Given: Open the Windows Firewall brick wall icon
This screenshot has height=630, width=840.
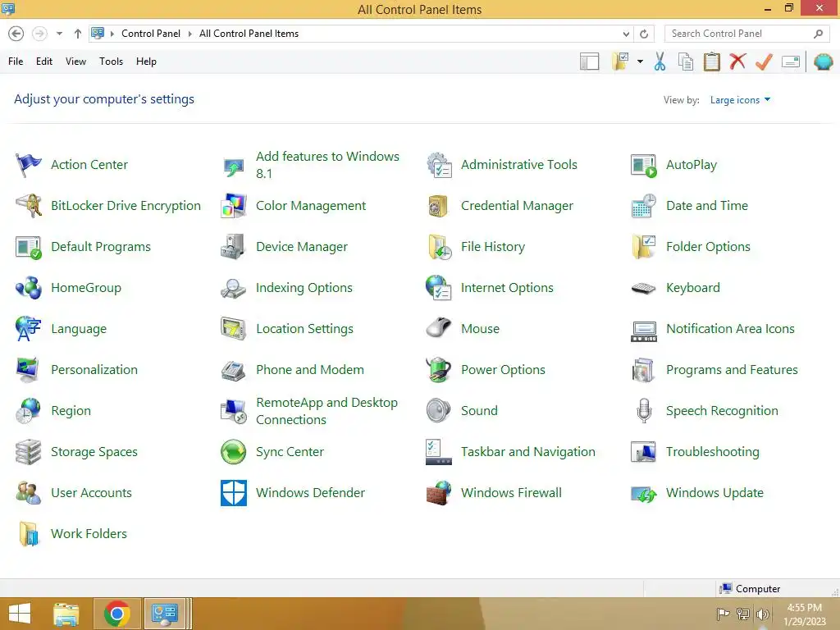Looking at the screenshot, I should click(x=439, y=493).
